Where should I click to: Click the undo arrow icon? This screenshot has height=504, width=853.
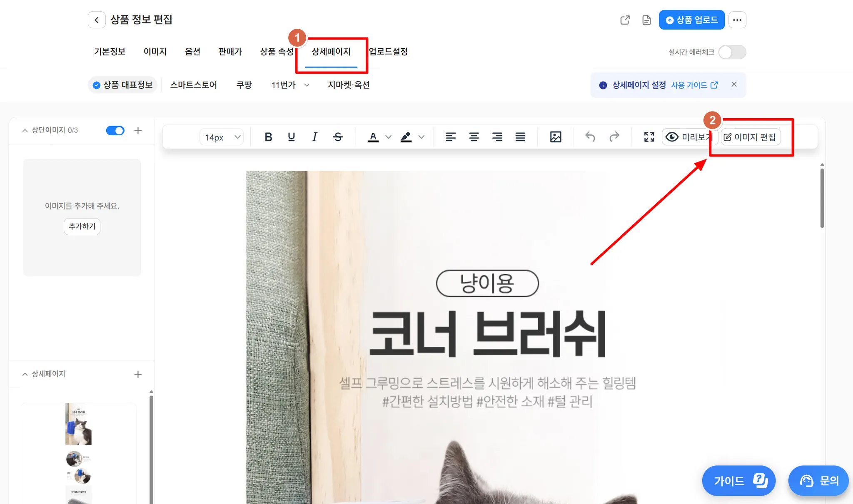point(590,137)
